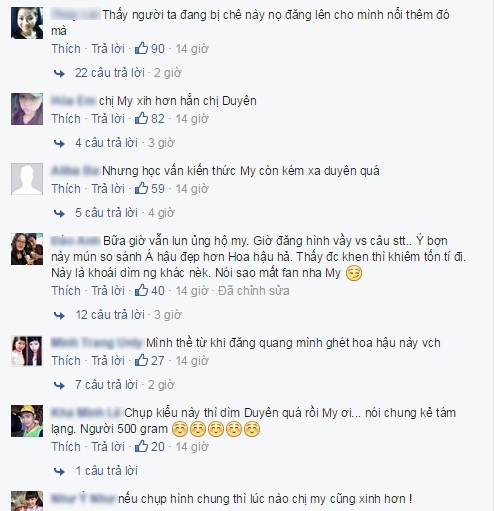Click the thumbs-up icon showing 27 likes
494x511 pixels.
(x=141, y=360)
